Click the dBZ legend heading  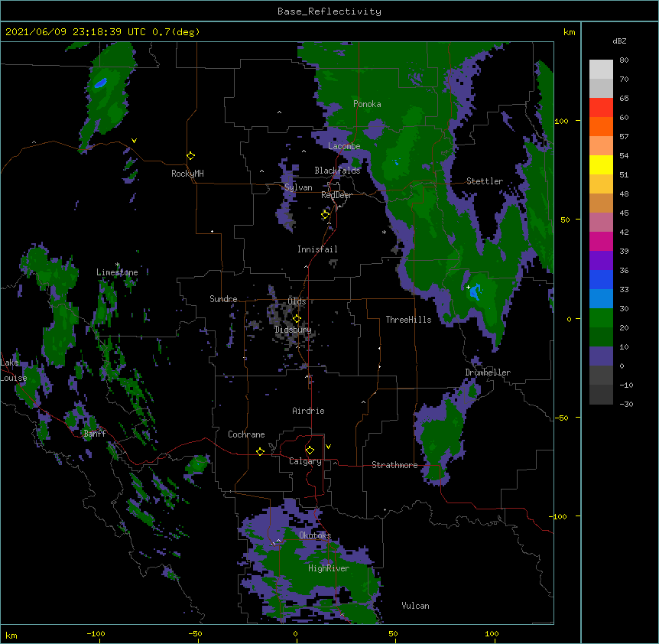pyautogui.click(x=619, y=41)
